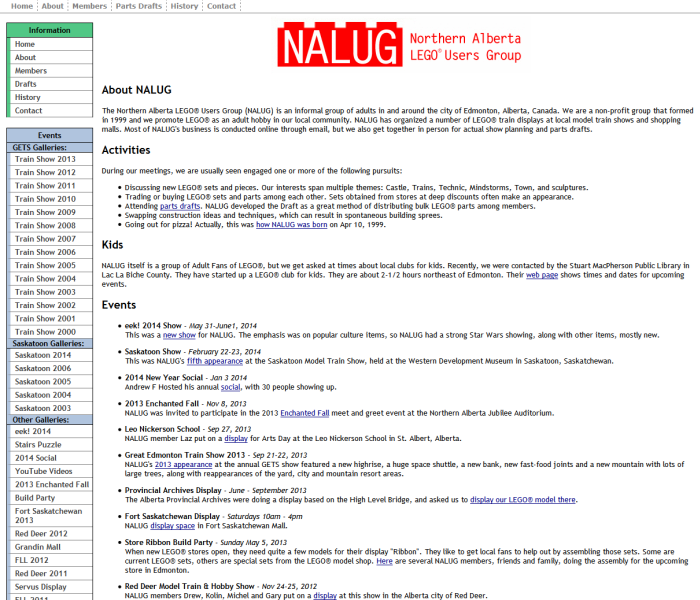
Task: Follow the 'display' link under Leo Nickerson School
Action: [236, 439]
